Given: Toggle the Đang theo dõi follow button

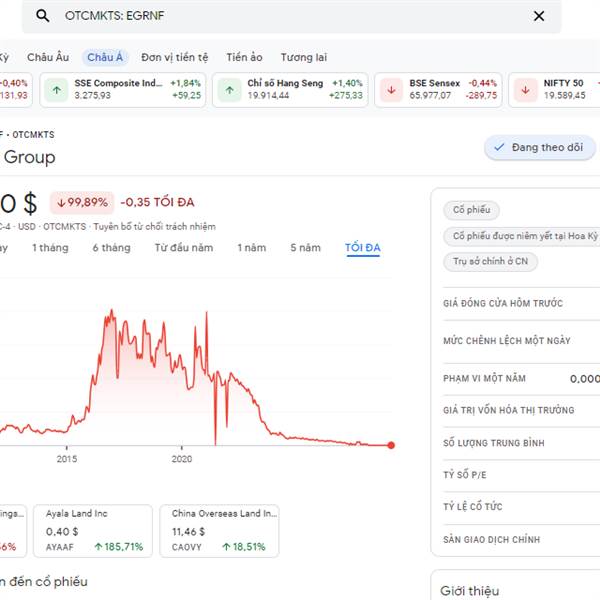Looking at the screenshot, I should pyautogui.click(x=540, y=147).
